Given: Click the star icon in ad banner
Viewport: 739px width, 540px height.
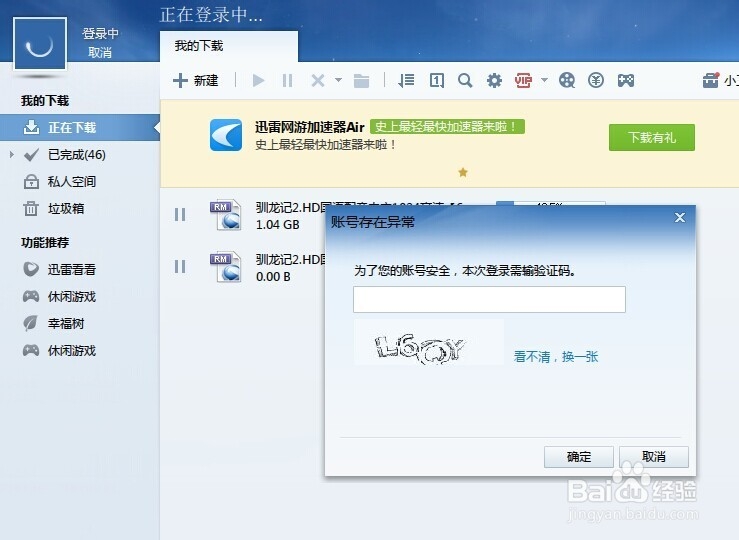Looking at the screenshot, I should [x=463, y=172].
